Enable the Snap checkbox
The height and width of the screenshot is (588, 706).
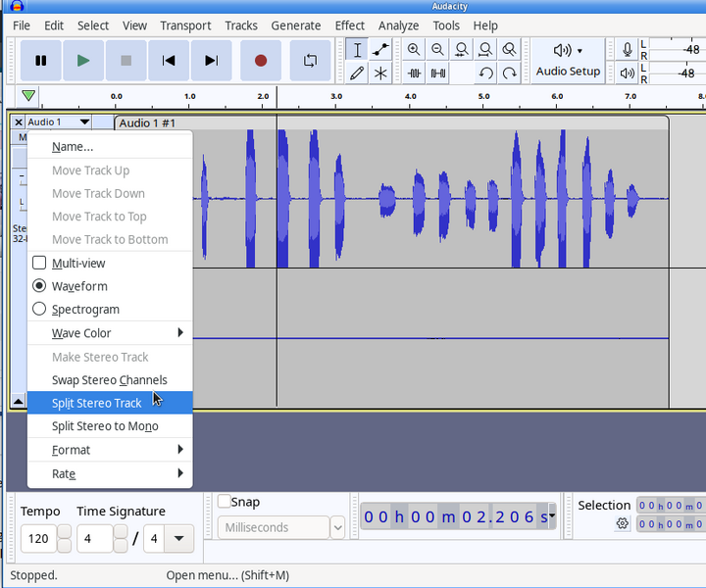coord(224,501)
